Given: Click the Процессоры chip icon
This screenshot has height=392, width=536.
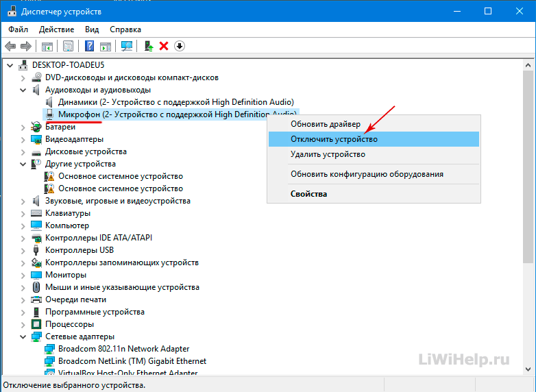Looking at the screenshot, I should click(x=36, y=324).
